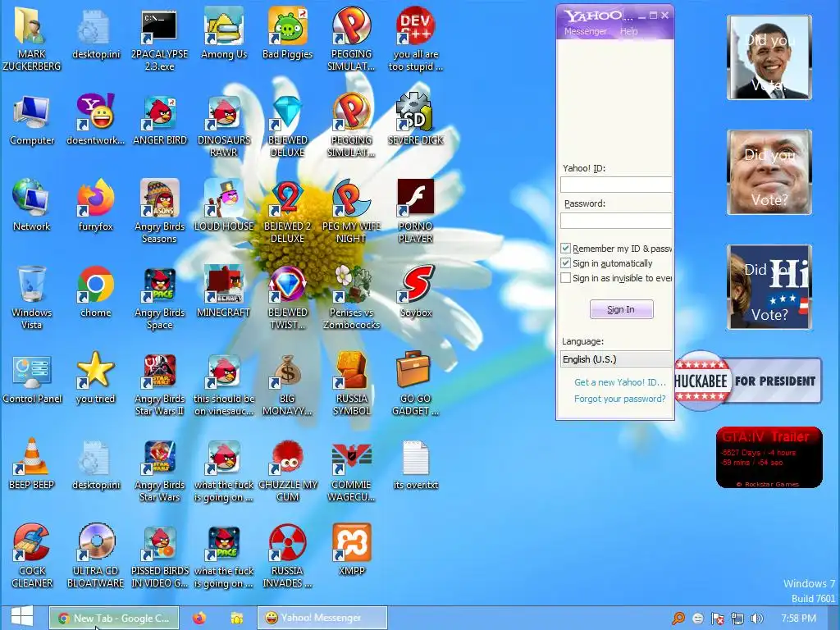Follow 'Forgot your password?' link
Image resolution: width=840 pixels, height=630 pixels.
pos(620,399)
